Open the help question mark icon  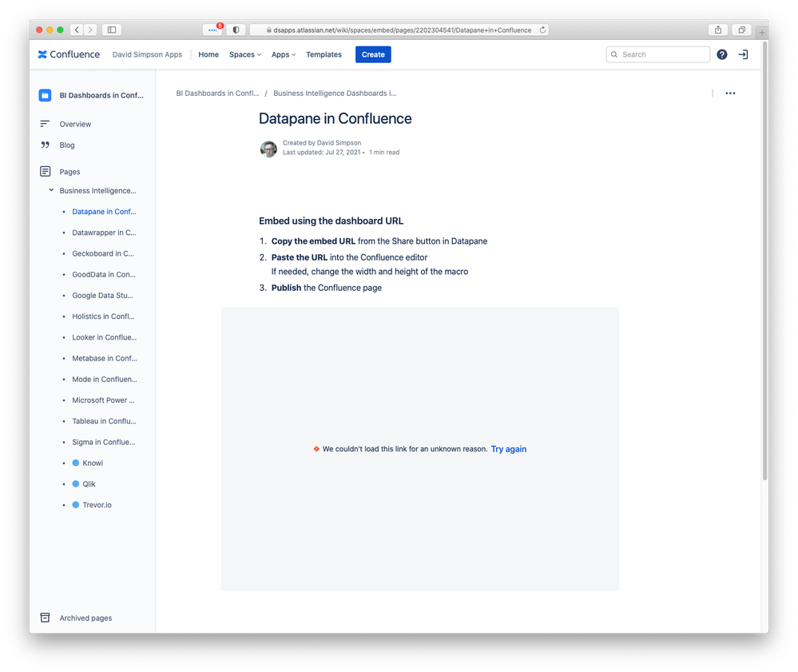coord(721,54)
